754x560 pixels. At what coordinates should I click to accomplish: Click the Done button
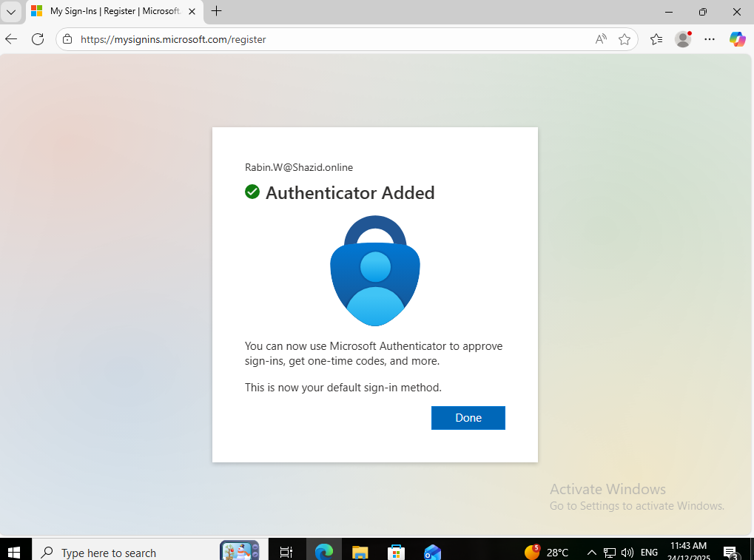coord(468,418)
